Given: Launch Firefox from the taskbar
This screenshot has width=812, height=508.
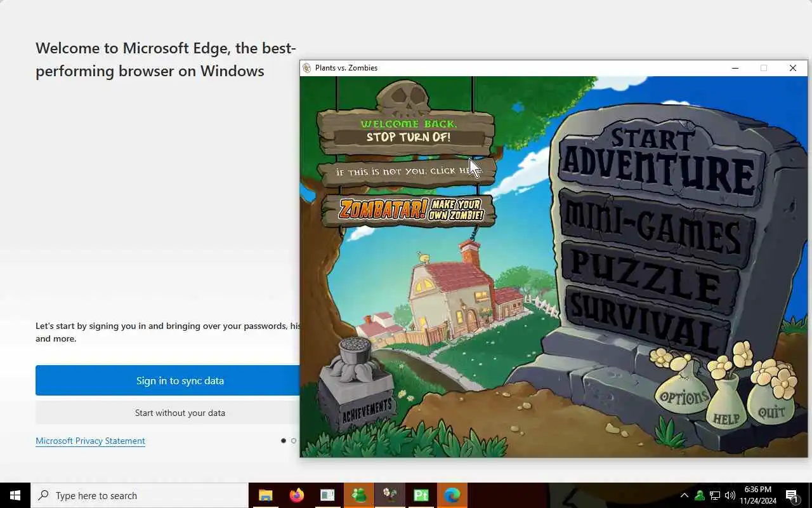Looking at the screenshot, I should [296, 495].
